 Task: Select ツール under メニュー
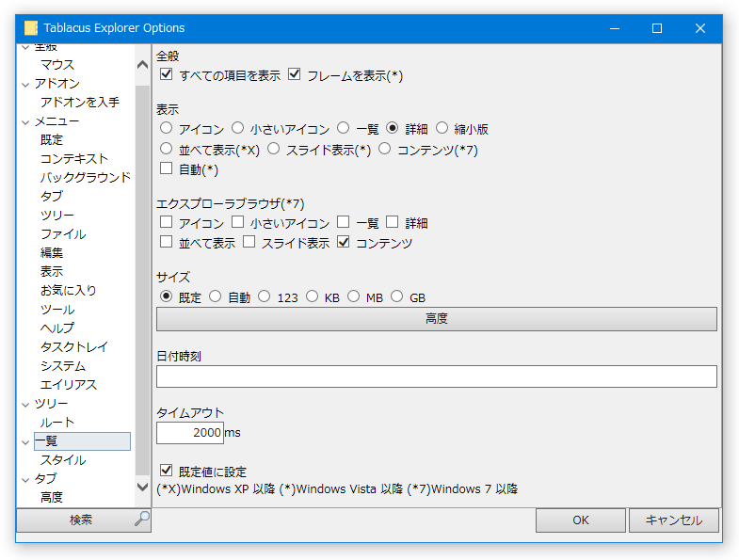click(x=57, y=310)
